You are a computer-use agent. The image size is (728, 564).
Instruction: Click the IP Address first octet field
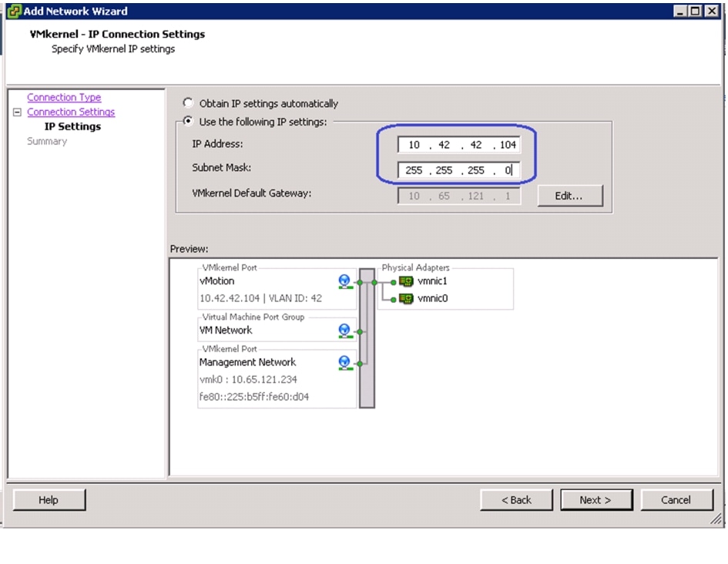click(x=414, y=145)
